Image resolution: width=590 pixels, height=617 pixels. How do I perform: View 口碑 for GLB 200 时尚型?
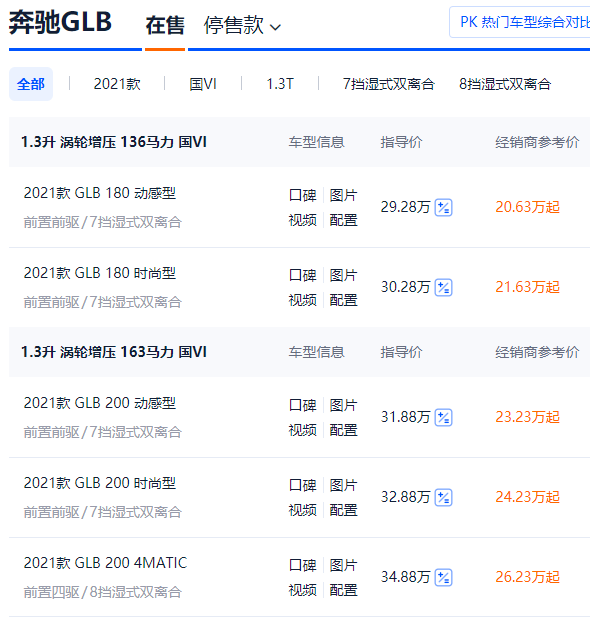[x=303, y=485]
